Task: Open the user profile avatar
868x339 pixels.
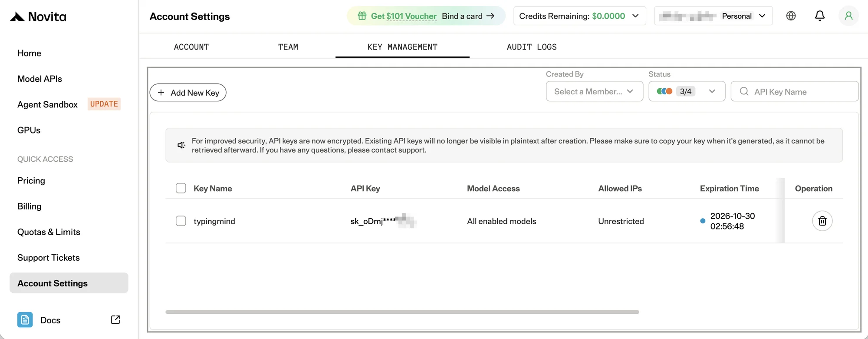Action: (x=848, y=16)
